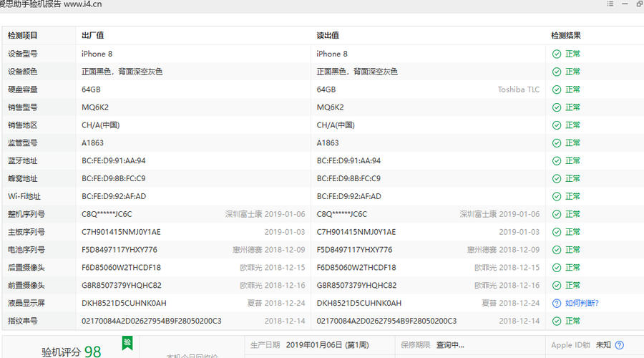Click factory value 正面黑色，背面深空灰色
This screenshot has height=358, width=644.
coord(122,72)
